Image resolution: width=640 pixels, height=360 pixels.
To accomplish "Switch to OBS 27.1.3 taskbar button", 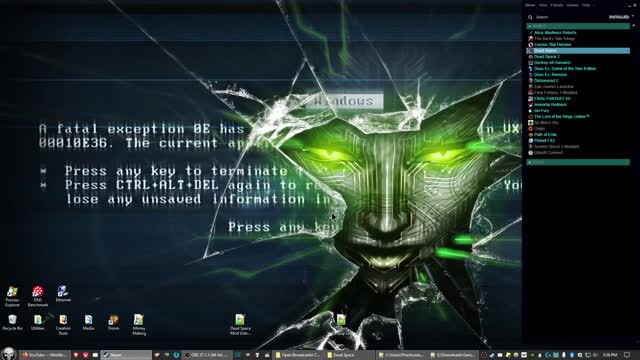I will tap(206, 355).
